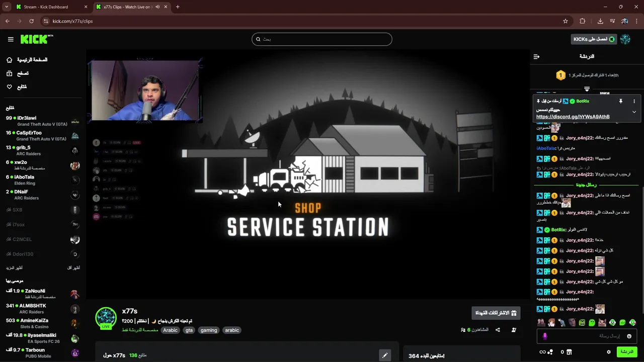Collapse the gift leaderboard handle
Image resolution: width=644 pixels, height=362 pixels.
point(587,89)
